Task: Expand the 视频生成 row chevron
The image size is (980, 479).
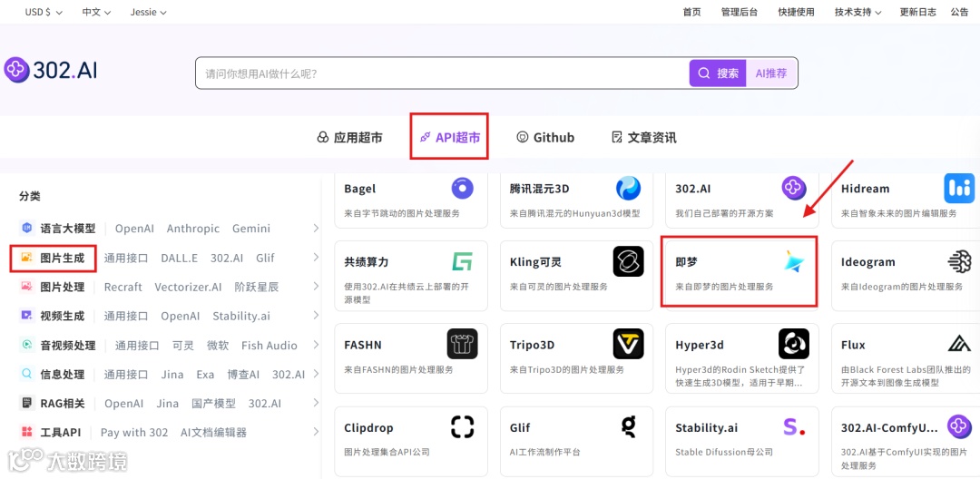Action: 316,316
